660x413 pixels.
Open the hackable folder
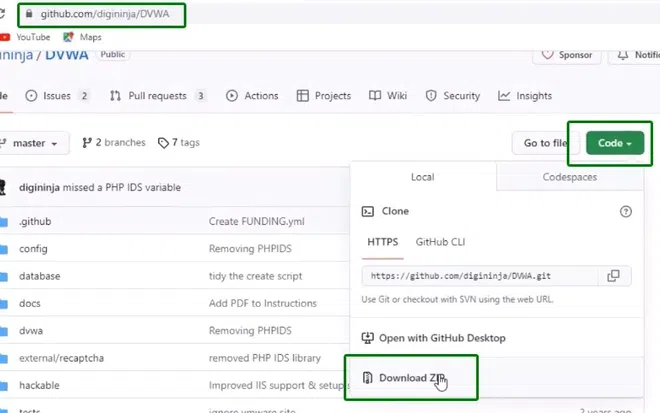[39, 386]
